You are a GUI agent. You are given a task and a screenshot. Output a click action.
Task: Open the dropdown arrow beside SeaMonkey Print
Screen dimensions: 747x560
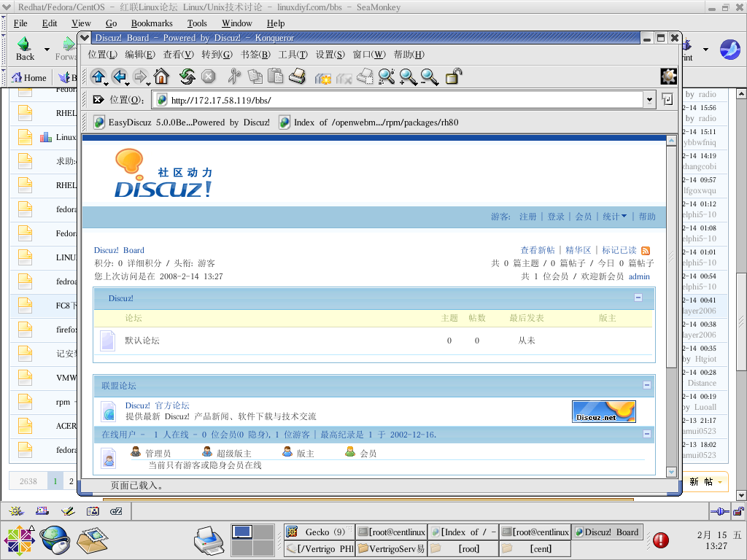705,49
